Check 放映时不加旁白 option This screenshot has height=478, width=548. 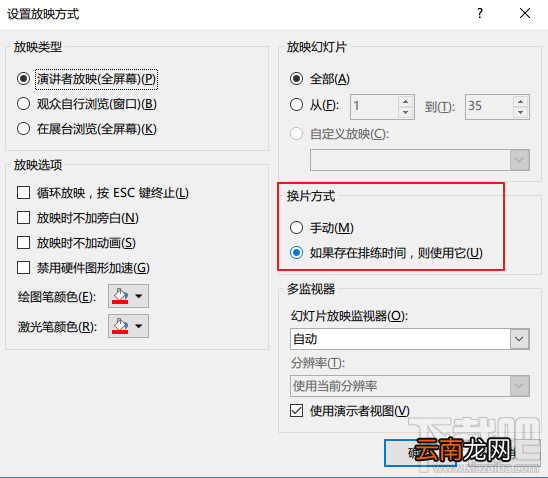pos(23,218)
